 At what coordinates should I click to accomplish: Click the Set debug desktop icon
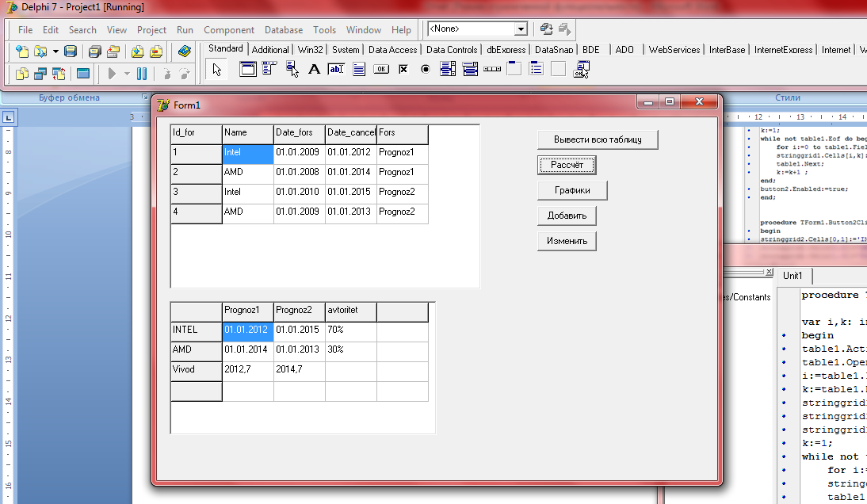click(564, 29)
